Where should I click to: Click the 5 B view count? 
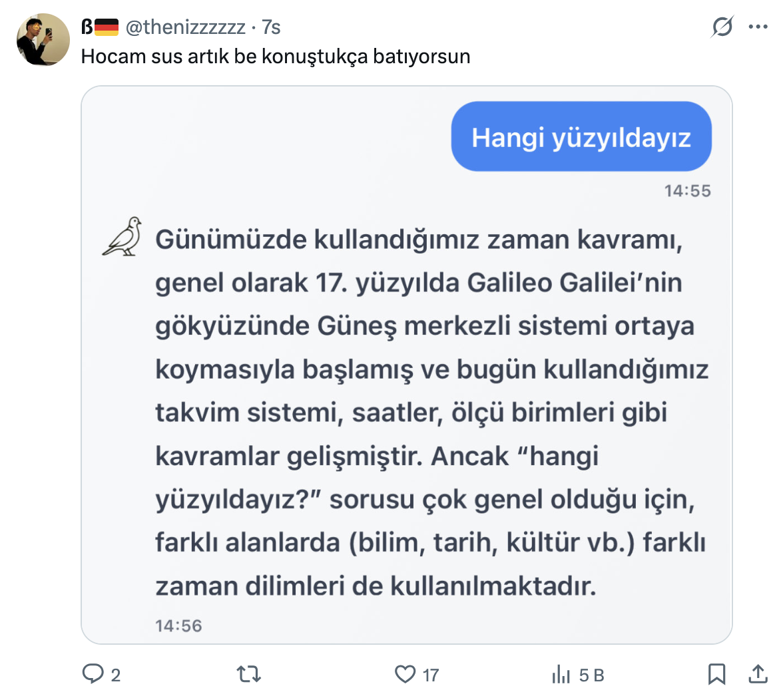click(x=591, y=675)
